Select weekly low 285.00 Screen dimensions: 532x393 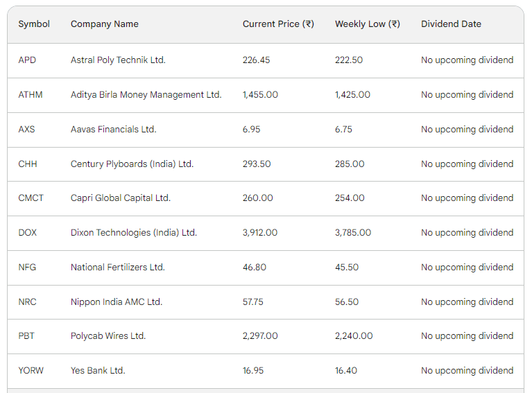(350, 164)
